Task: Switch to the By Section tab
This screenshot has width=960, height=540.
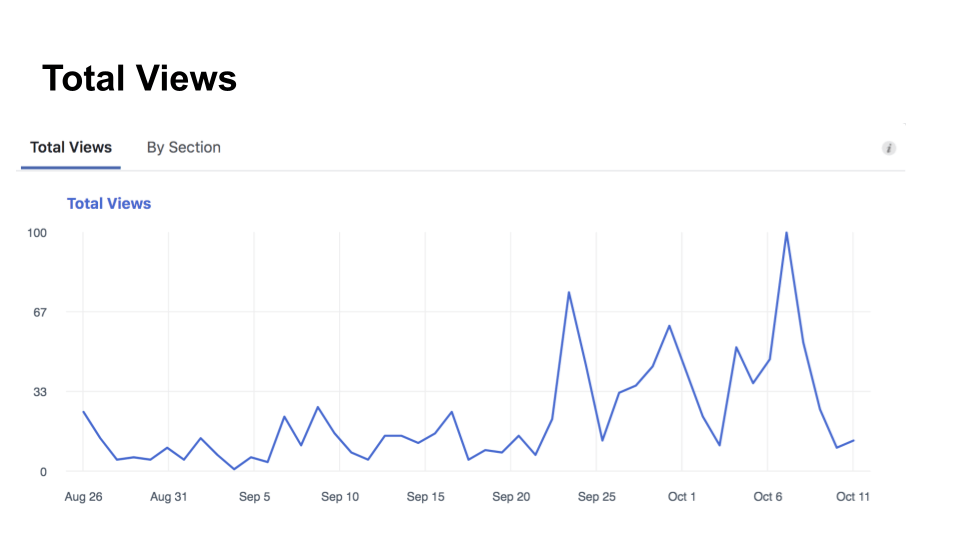Action: 183,148
